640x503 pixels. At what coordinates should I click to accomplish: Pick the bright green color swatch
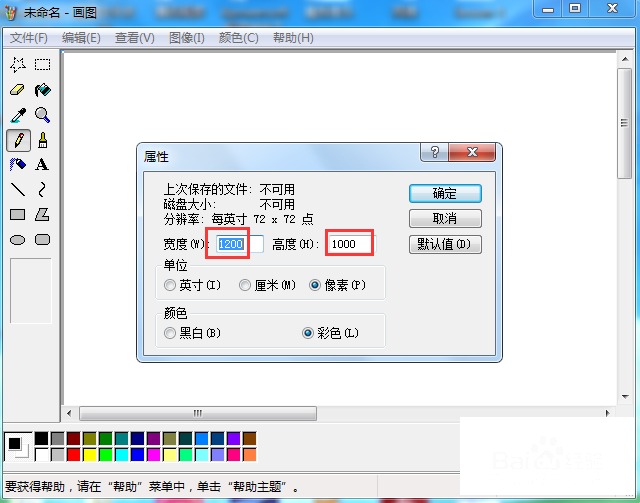coord(105,454)
